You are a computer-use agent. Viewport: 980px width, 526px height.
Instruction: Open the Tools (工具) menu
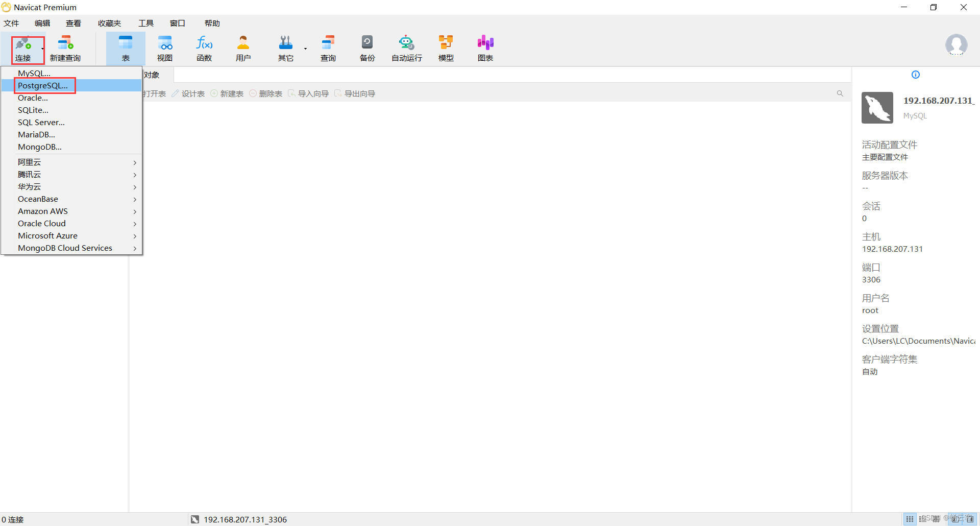(146, 23)
